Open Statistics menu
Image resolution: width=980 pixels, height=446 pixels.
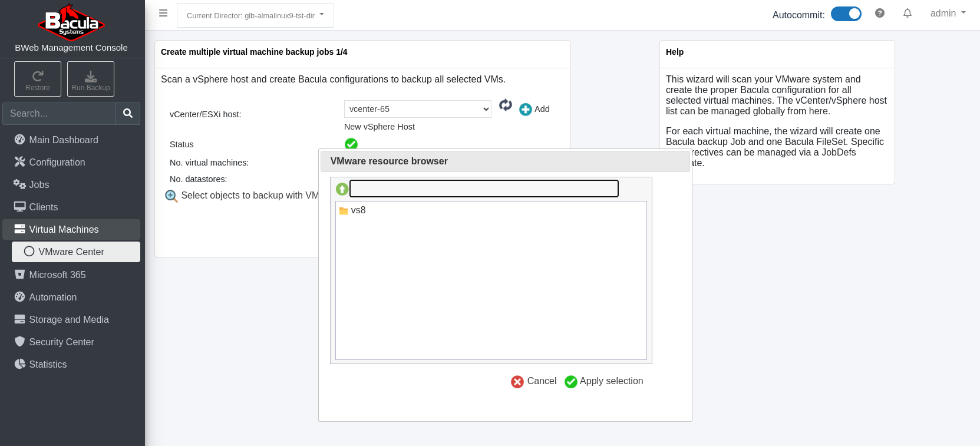click(71, 364)
